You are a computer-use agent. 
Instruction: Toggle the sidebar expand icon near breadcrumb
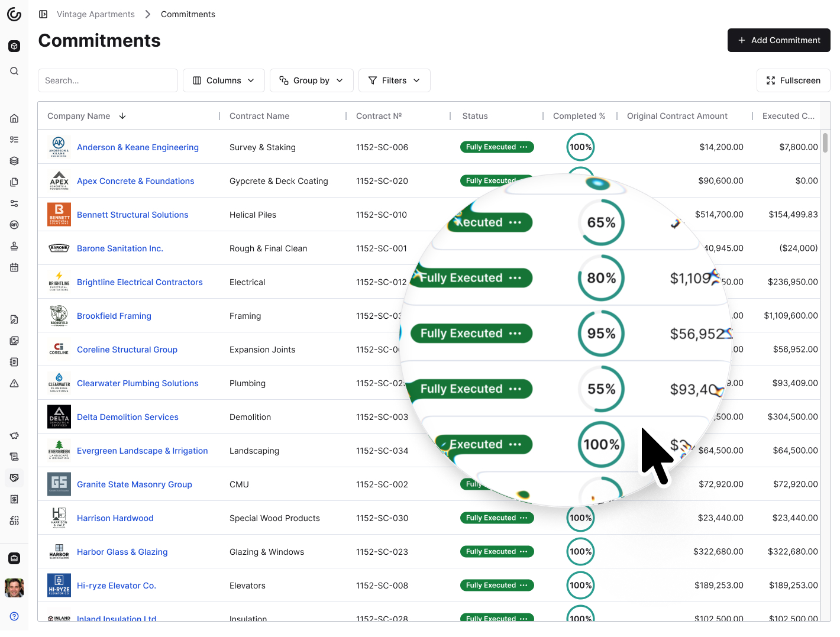43,14
